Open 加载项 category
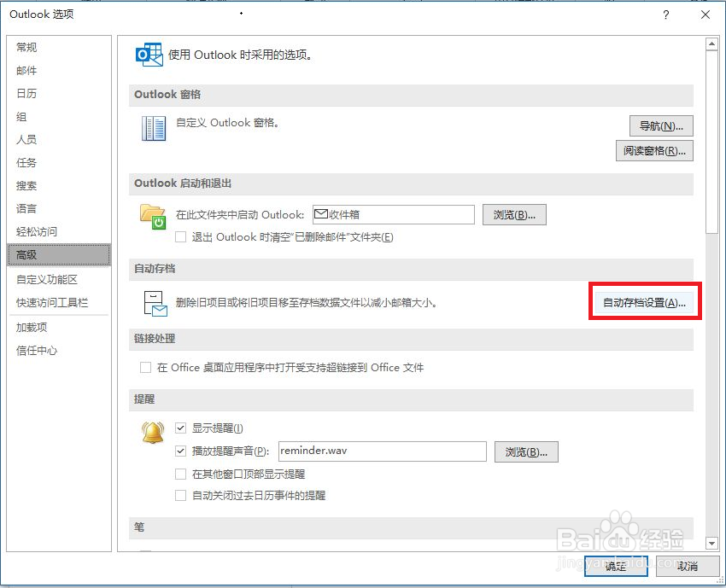 (59, 328)
